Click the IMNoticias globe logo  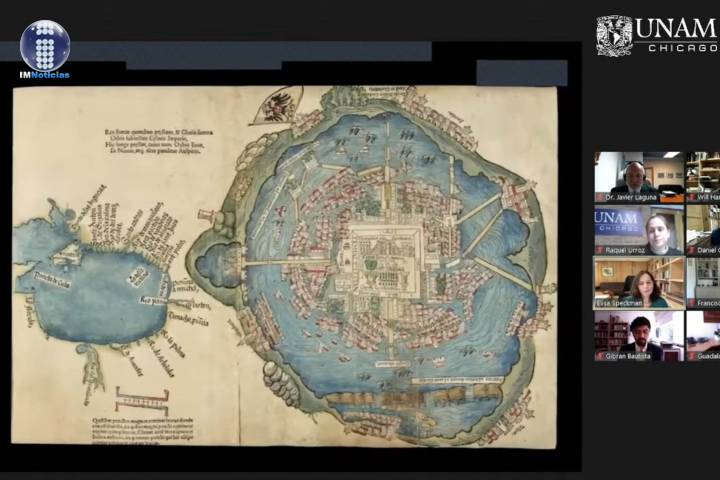pos(45,45)
